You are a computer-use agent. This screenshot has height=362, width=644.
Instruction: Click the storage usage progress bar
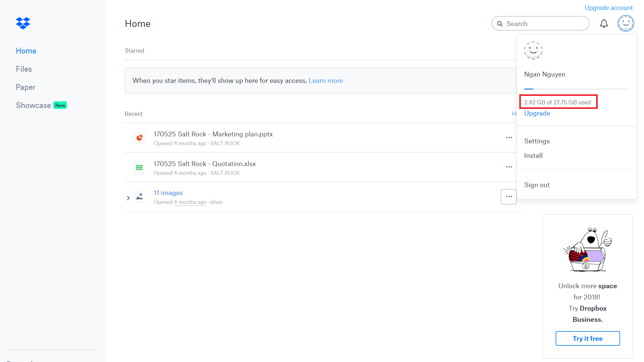(x=577, y=89)
